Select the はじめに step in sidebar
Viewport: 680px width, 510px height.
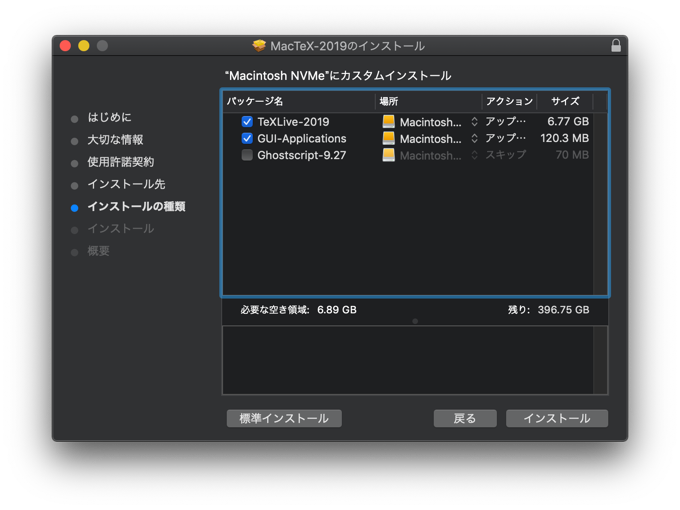click(x=109, y=118)
